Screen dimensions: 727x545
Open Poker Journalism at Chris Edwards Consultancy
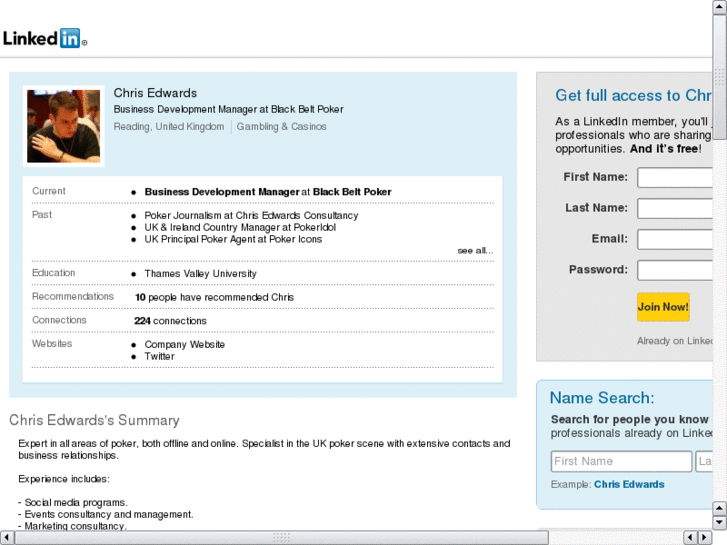(251, 216)
